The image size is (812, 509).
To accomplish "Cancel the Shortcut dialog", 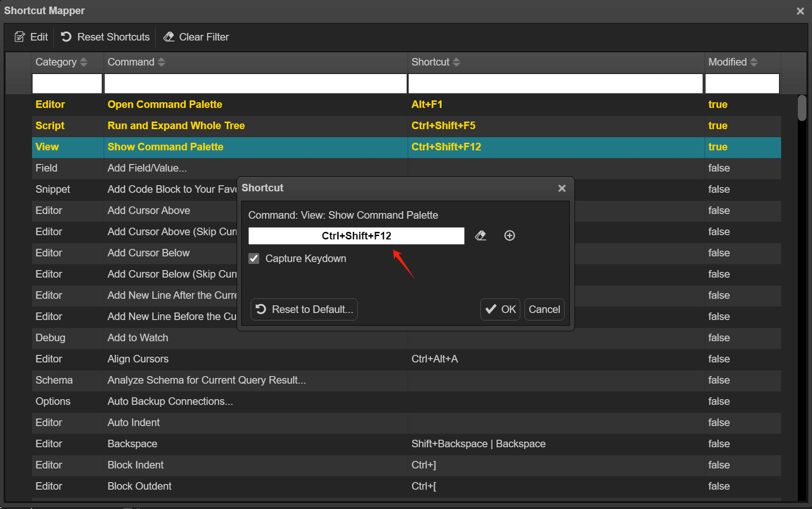I will [544, 309].
